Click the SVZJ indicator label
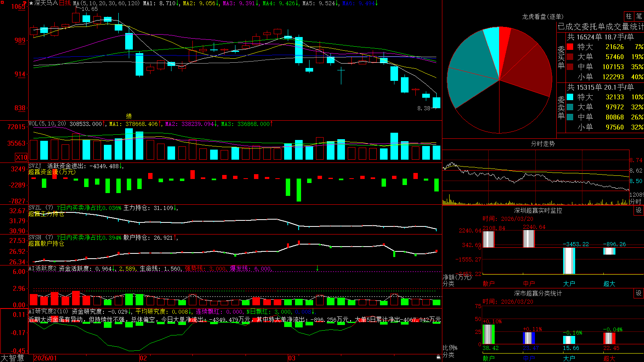 click(x=35, y=166)
